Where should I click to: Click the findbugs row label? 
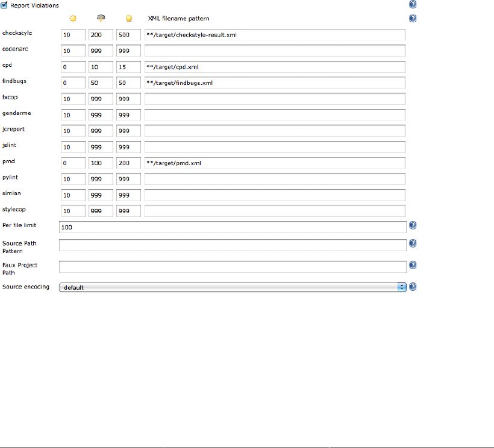pos(14,81)
